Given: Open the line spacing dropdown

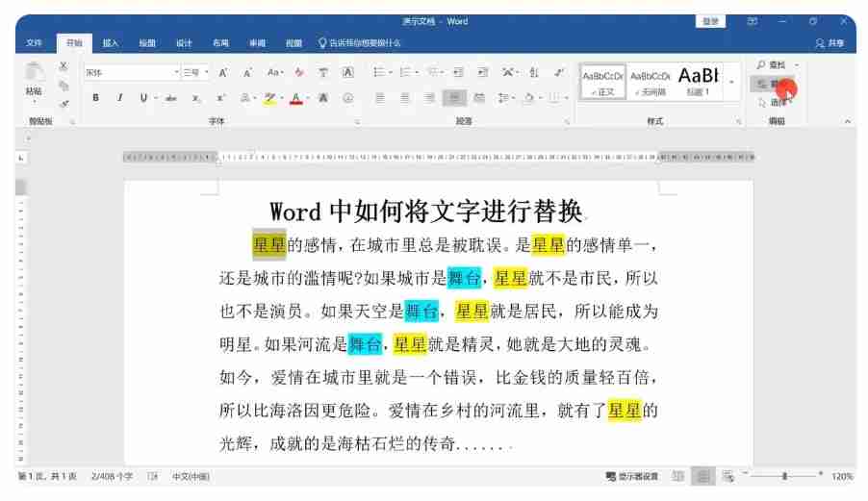Looking at the screenshot, I should coord(505,98).
